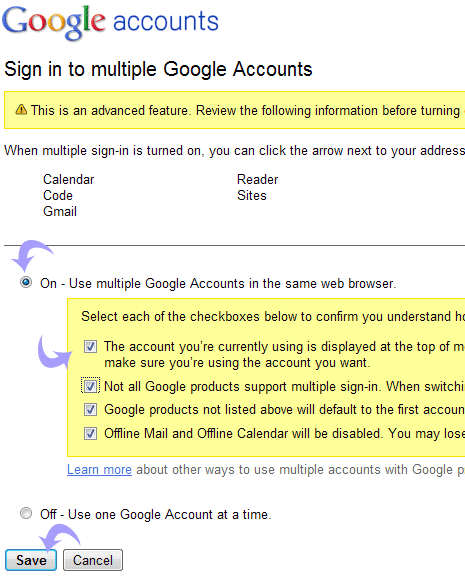465x577 pixels.
Task: Toggle 'Google products not listed above' checkbox
Action: [x=90, y=409]
